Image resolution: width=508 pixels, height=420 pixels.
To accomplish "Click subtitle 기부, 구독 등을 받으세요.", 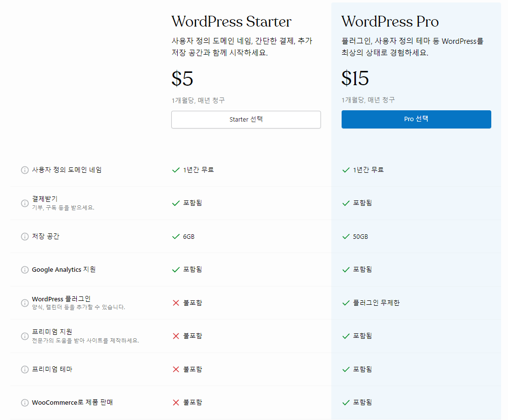I will 63,208.
